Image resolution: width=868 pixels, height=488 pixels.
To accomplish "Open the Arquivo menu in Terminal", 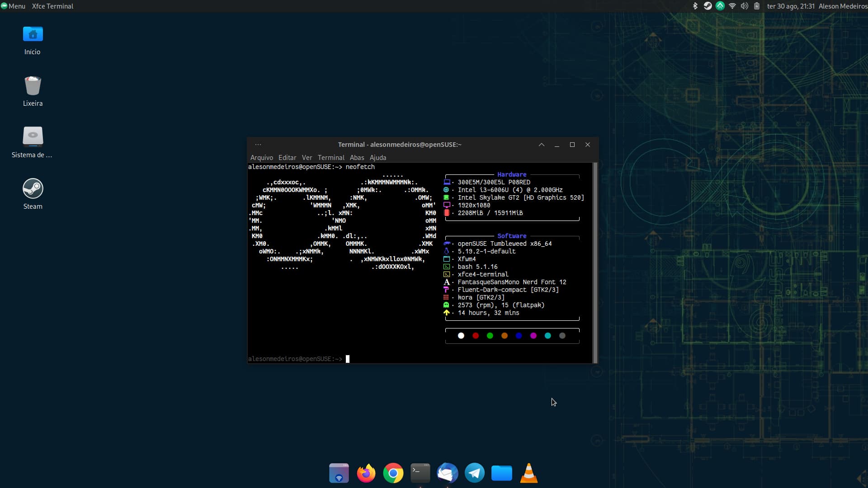I will (262, 157).
